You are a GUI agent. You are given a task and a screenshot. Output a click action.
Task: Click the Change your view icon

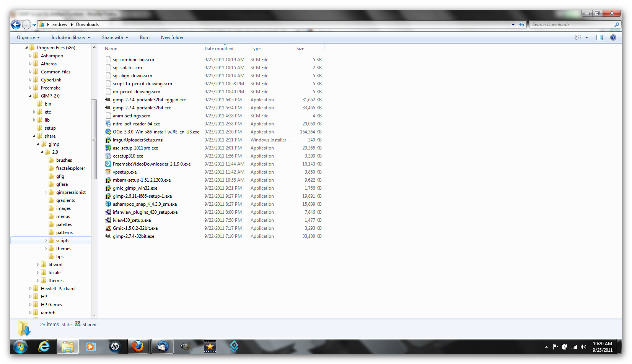[578, 37]
